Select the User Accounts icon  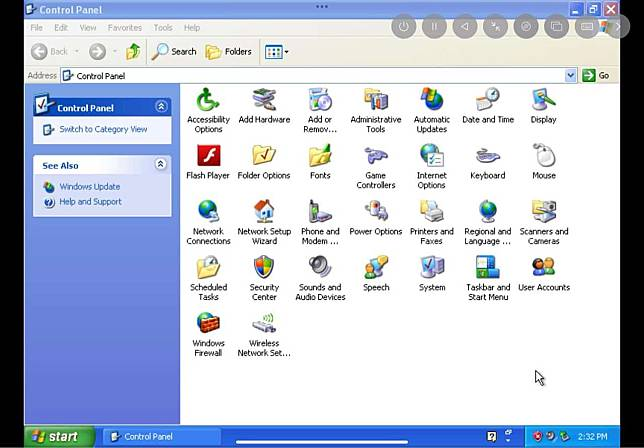[x=544, y=273]
